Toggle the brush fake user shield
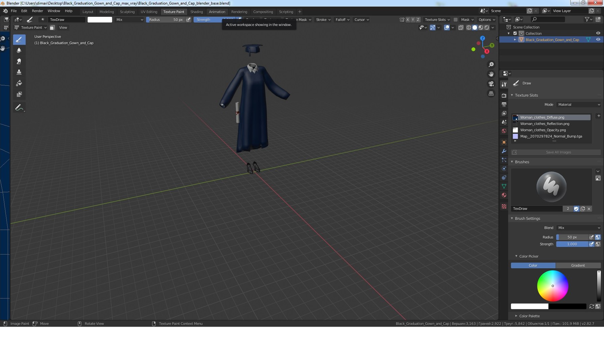604x364 pixels. click(x=576, y=209)
